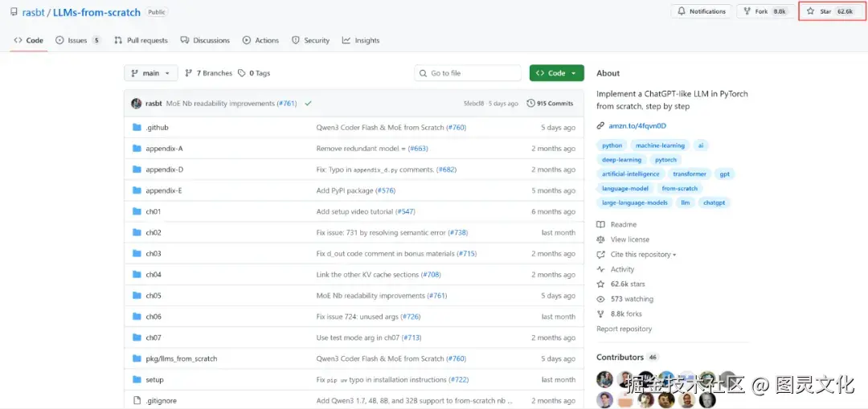Click the eye icon next to 573 watching

coord(600,300)
